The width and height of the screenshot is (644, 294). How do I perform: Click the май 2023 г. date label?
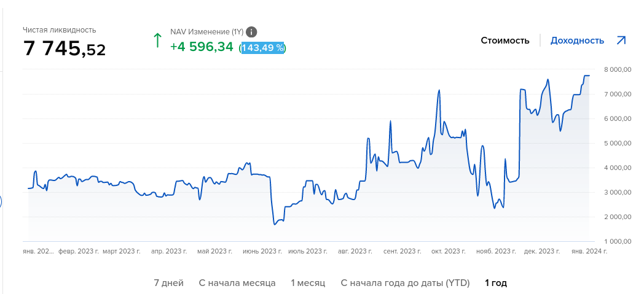click(215, 251)
